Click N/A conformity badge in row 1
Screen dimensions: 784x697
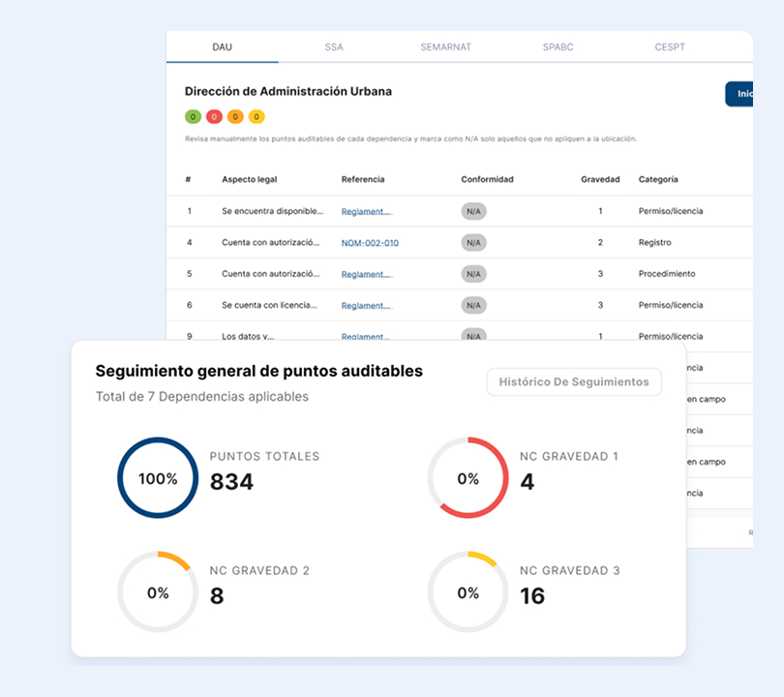point(473,211)
